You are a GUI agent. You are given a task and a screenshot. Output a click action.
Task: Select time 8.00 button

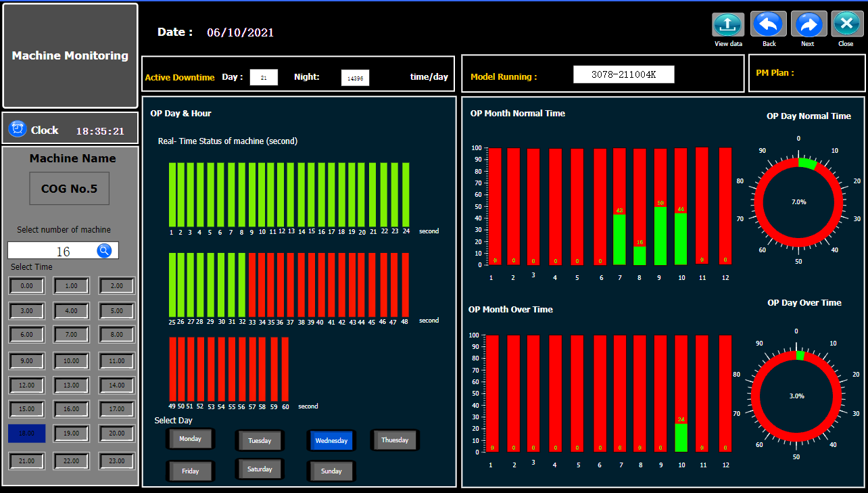(117, 335)
